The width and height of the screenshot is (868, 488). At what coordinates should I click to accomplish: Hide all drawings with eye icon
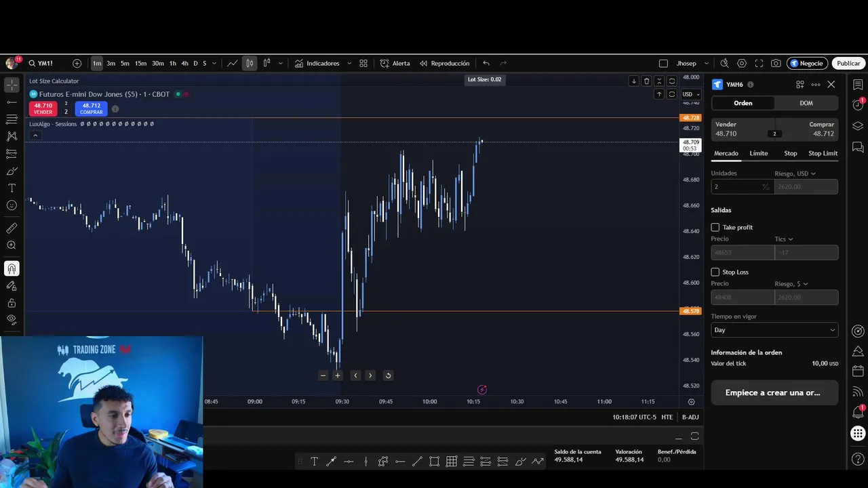pos(12,319)
